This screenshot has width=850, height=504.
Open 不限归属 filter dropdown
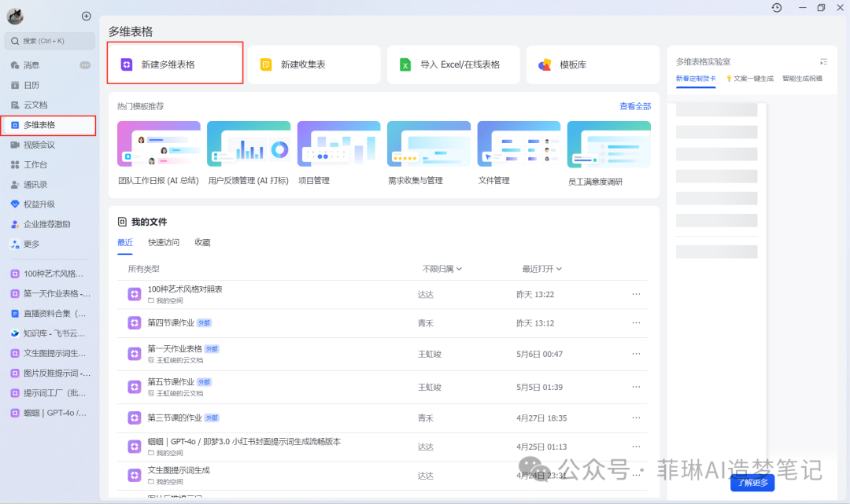coord(442,269)
